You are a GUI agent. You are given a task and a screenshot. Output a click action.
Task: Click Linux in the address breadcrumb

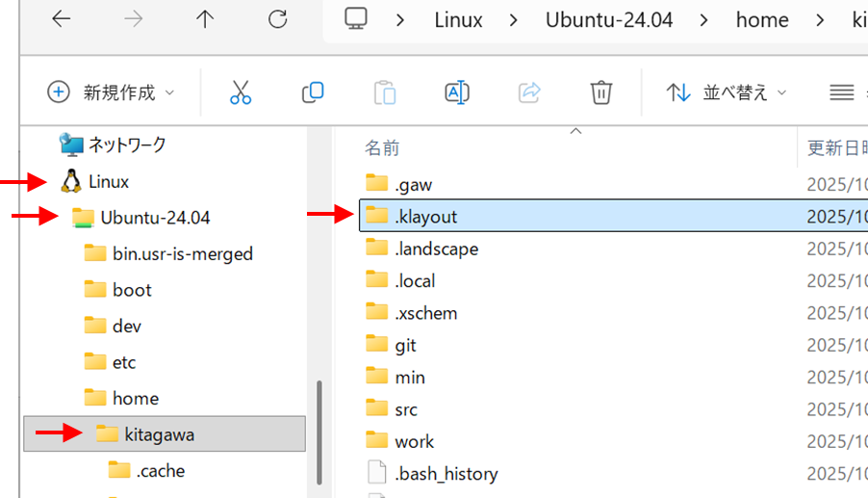tap(458, 19)
